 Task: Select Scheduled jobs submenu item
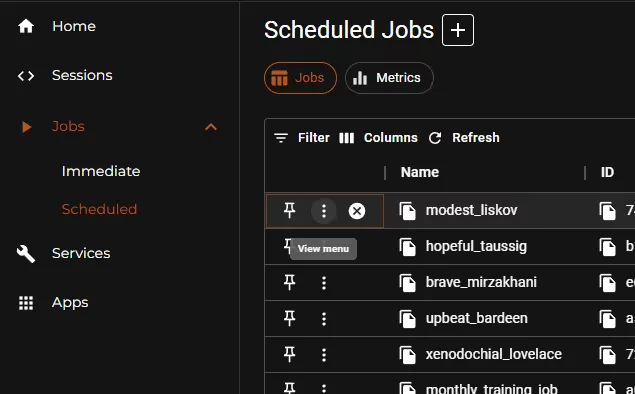[99, 209]
